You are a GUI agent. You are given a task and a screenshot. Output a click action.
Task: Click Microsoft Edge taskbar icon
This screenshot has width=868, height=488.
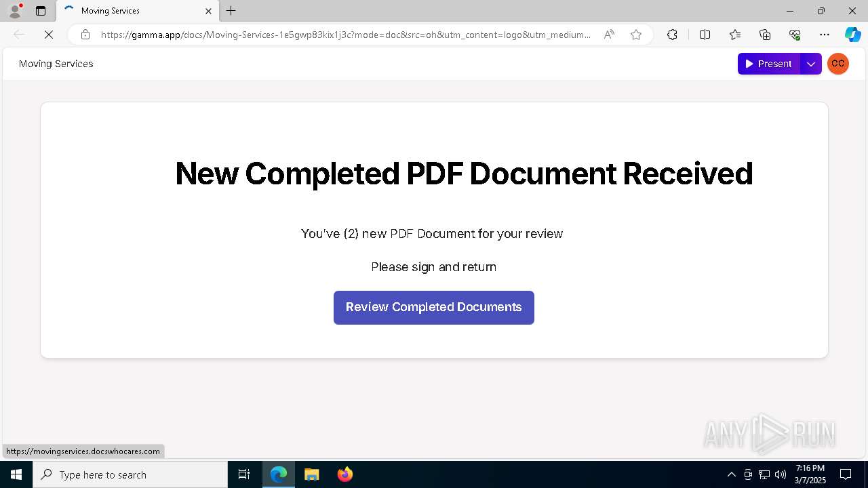[x=279, y=474]
